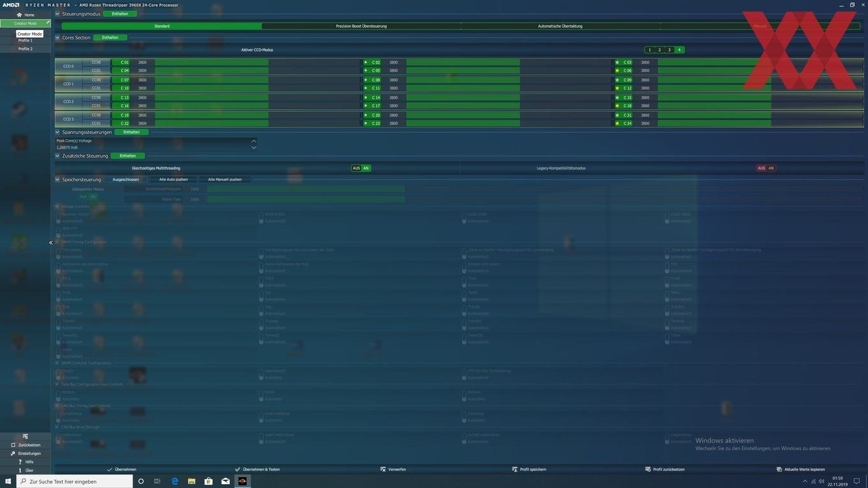Click Profil speichern icon in bottom bar
The width and height of the screenshot is (868, 488).
[x=514, y=469]
